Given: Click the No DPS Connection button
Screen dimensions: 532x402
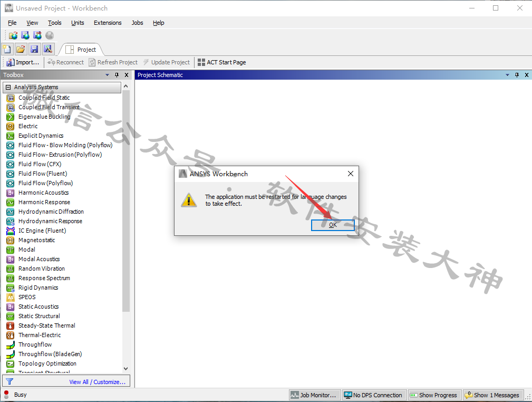Looking at the screenshot, I should point(374,395).
